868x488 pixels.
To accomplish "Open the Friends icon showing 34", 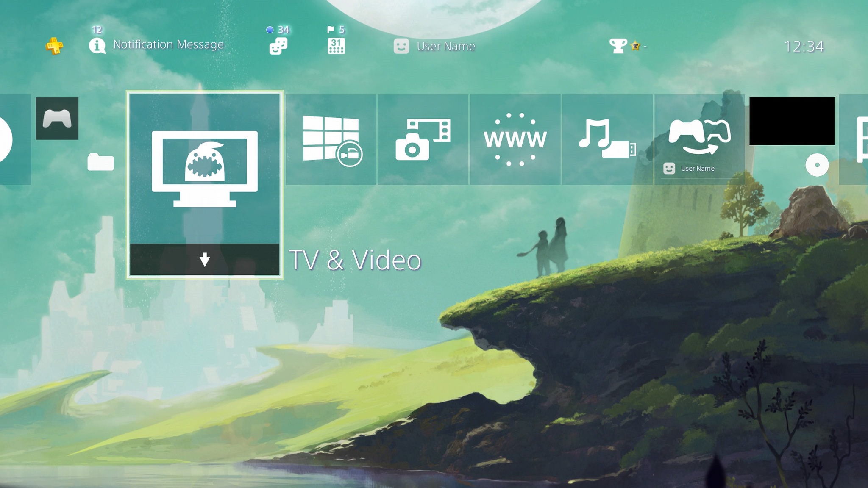I will [278, 46].
